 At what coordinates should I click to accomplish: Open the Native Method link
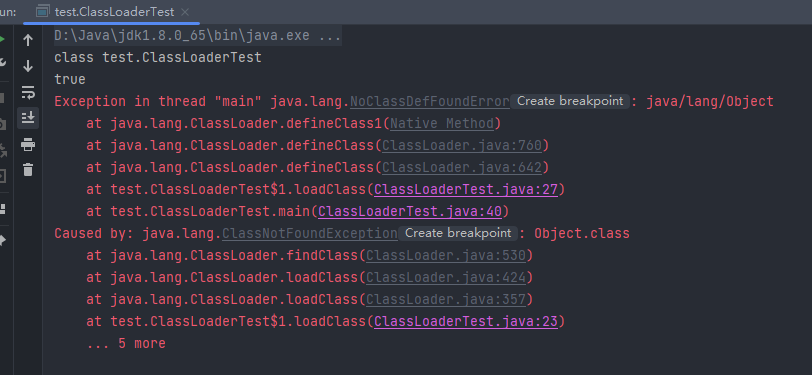tap(441, 123)
